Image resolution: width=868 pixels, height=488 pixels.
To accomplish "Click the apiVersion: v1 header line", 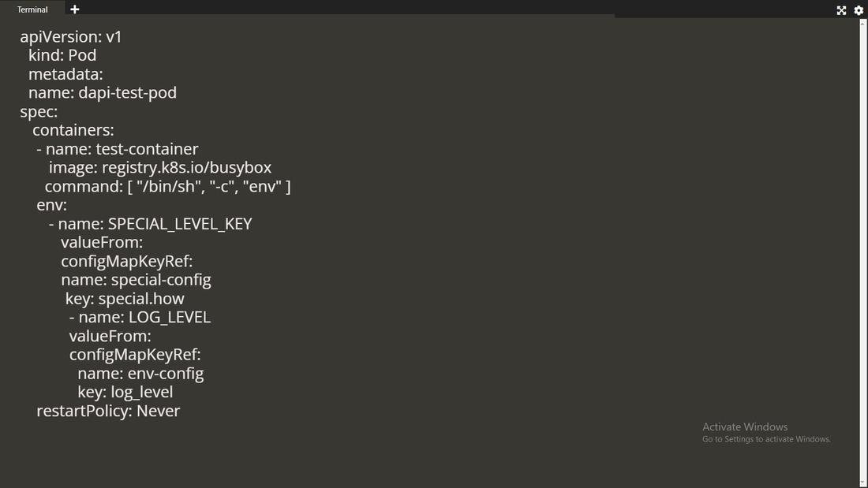I will [x=72, y=36].
